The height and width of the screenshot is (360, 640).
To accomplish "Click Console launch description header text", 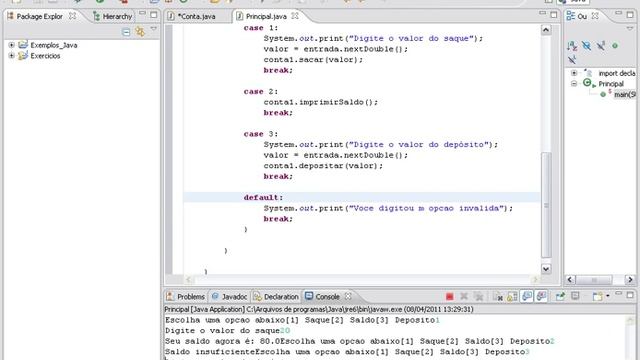I will pos(319,309).
